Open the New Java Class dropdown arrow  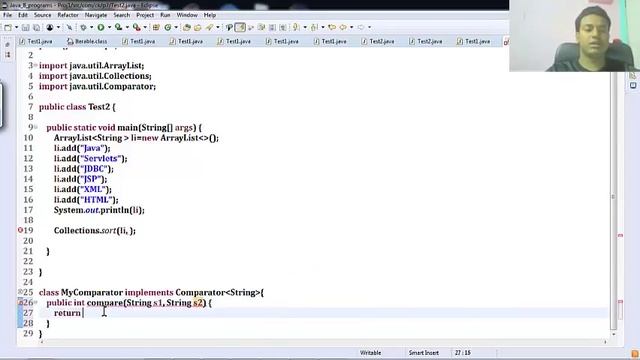tap(176, 27)
